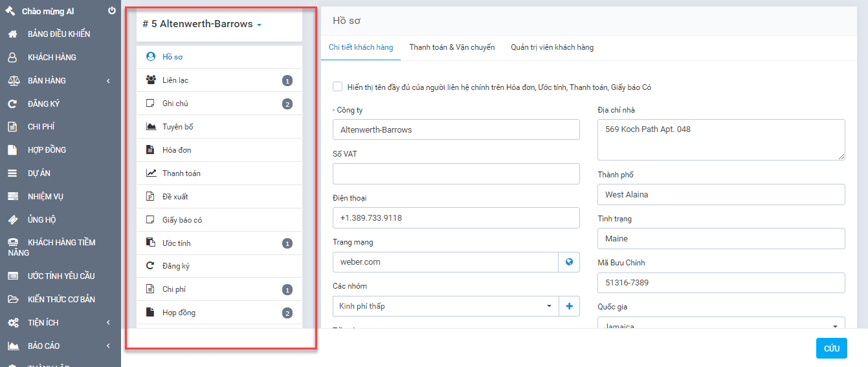Open the Các nhóm Kinh phí thấp dropdown
Viewport: 868px width, 367px height.
pos(445,306)
